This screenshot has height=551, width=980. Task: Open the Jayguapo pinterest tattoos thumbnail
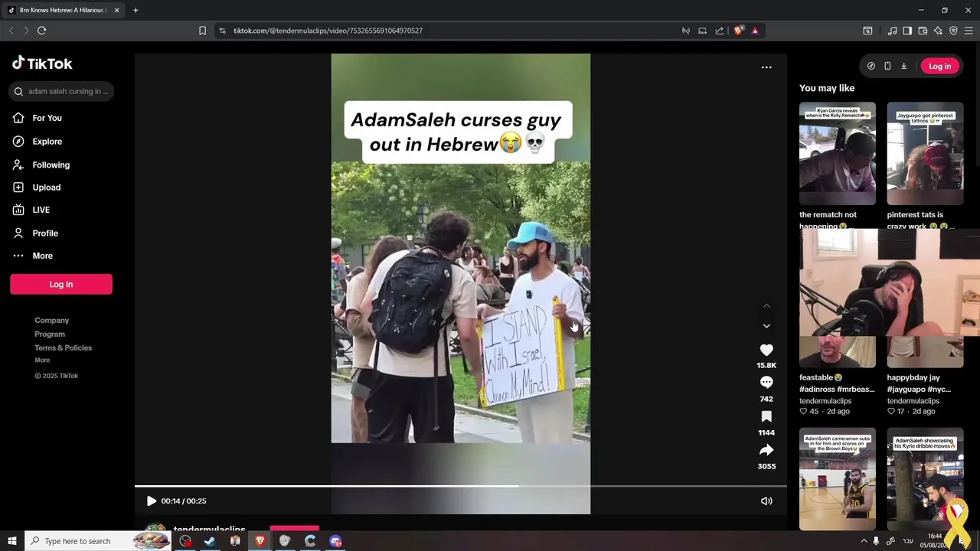pos(925,154)
